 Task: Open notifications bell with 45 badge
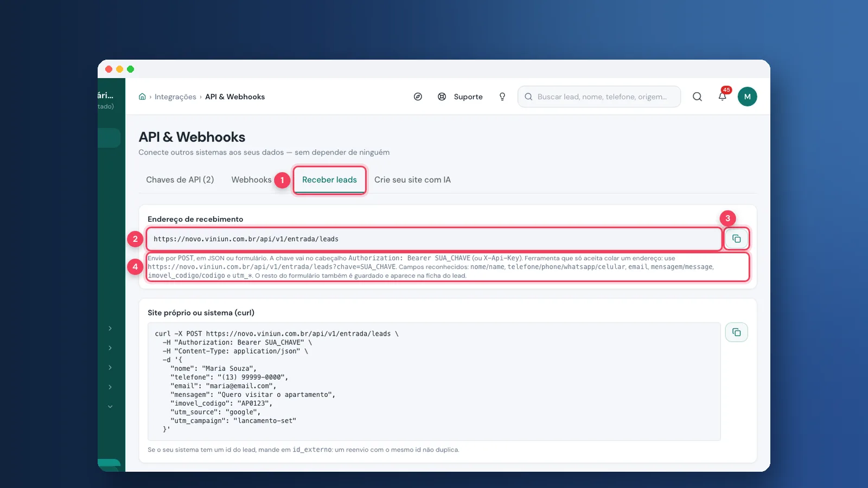point(723,96)
